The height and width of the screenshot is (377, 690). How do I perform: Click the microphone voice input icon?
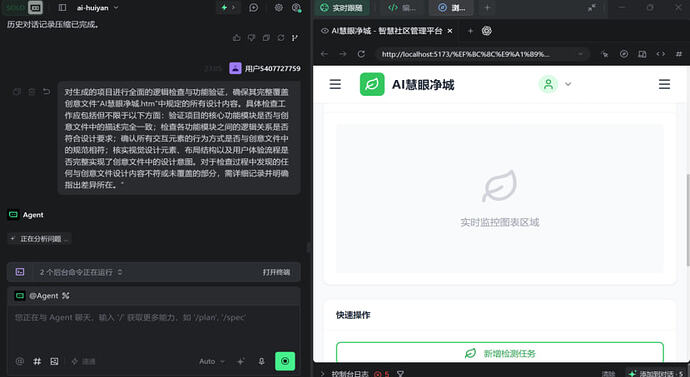261,361
